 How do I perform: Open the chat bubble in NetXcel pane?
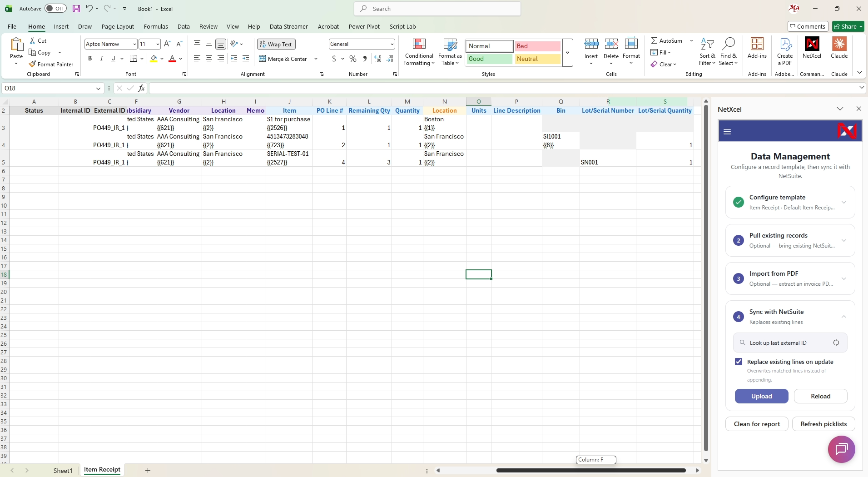pos(842,449)
